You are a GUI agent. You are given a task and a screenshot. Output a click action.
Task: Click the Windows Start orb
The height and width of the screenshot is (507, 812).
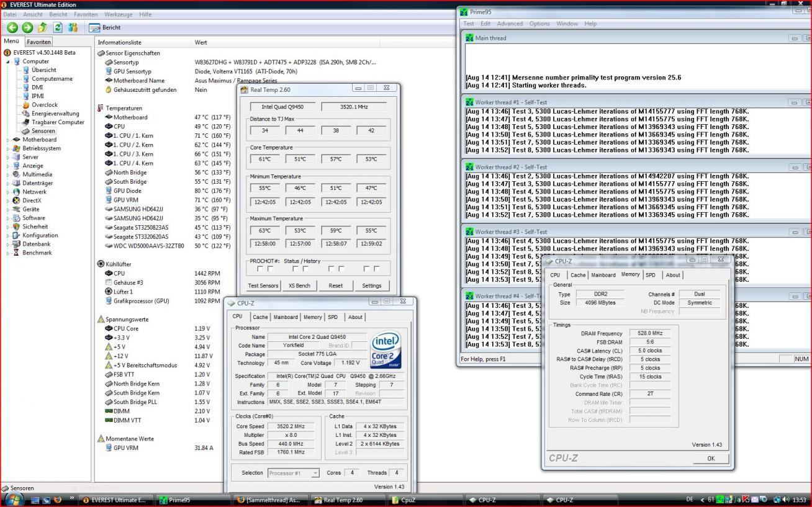(x=14, y=500)
